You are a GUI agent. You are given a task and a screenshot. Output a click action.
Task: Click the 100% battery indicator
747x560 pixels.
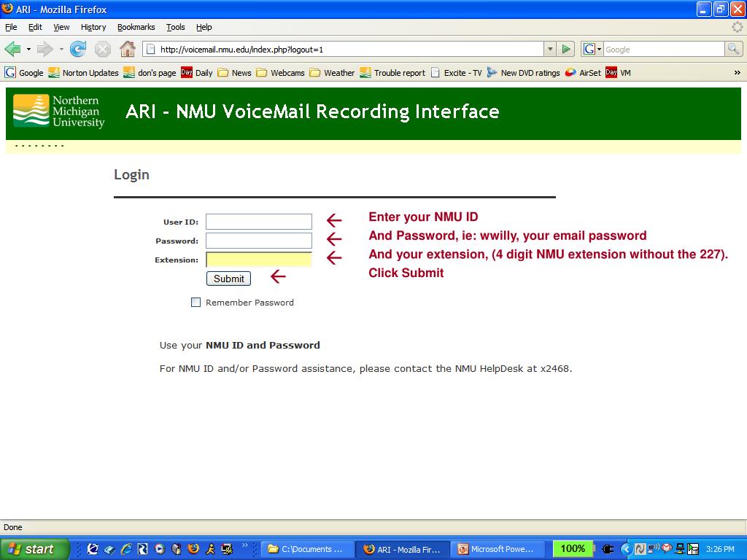click(573, 549)
